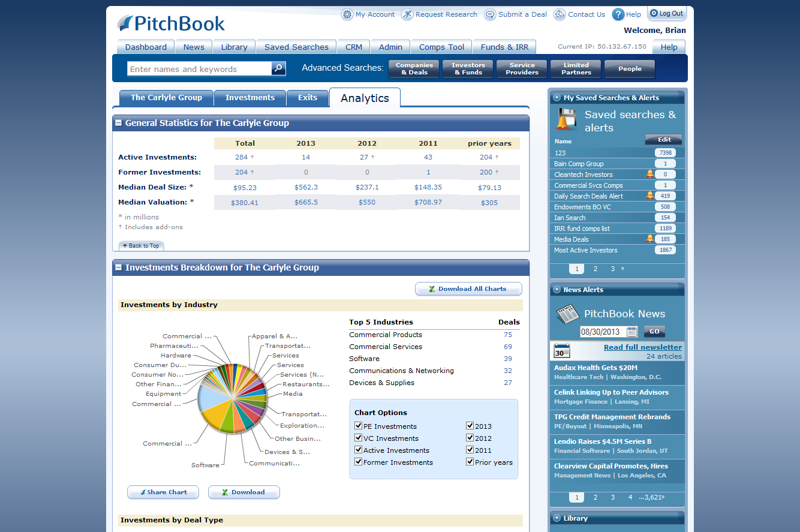Click the chart Download button
800x532 pixels.
244,492
